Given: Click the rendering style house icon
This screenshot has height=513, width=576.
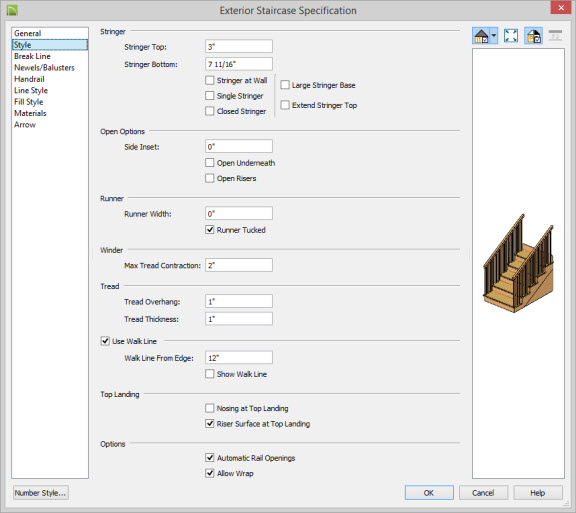Looking at the screenshot, I should tap(481, 36).
